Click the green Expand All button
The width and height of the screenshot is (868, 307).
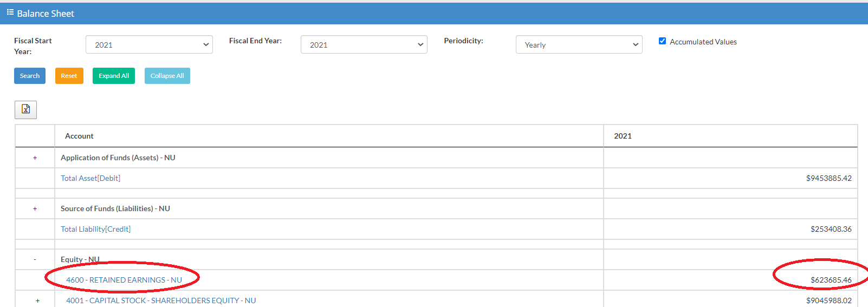(114, 76)
